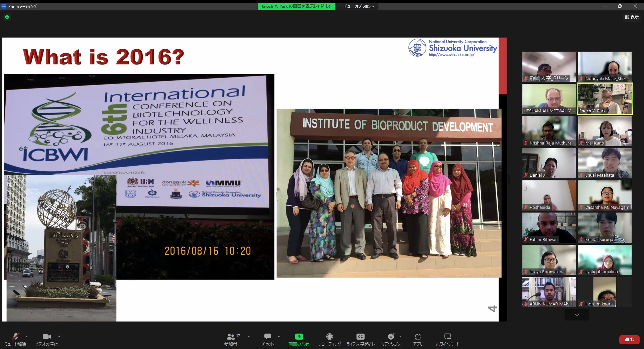Open ビュー オプション dropdown
644x349 pixels.
[359, 6]
